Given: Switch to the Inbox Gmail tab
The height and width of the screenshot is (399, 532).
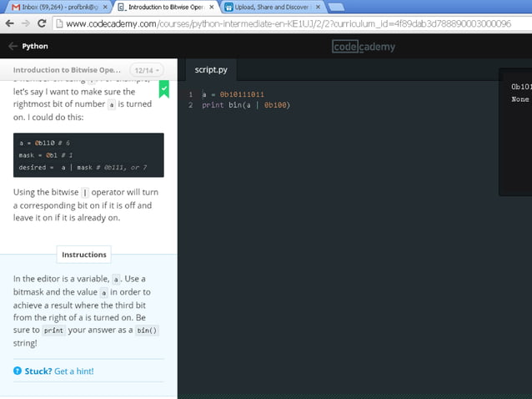Looking at the screenshot, I should pyautogui.click(x=59, y=8).
